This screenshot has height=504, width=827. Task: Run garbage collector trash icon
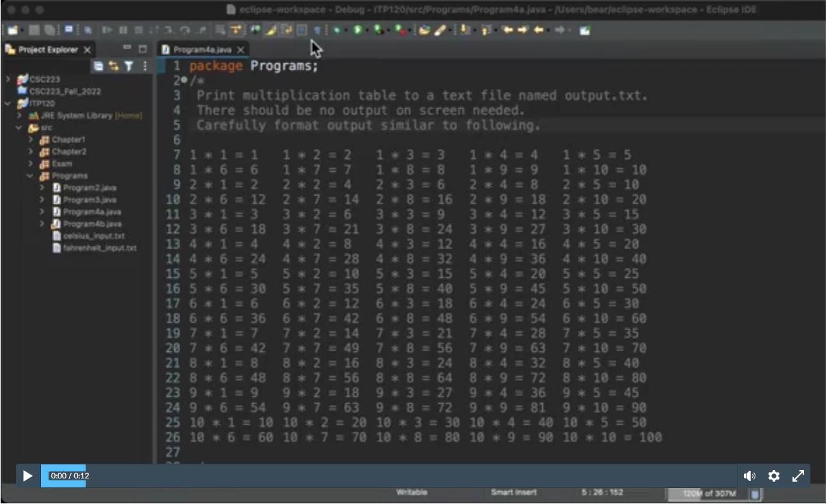[x=755, y=494]
